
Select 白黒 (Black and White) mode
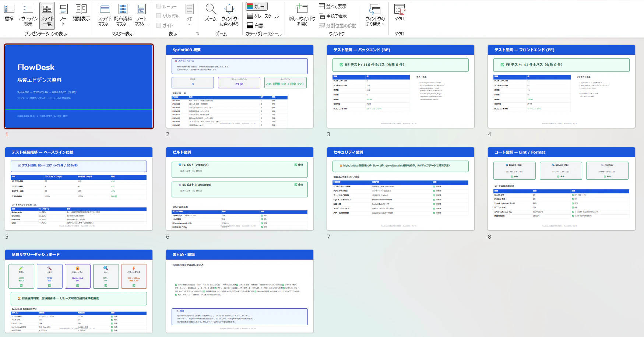tap(255, 25)
